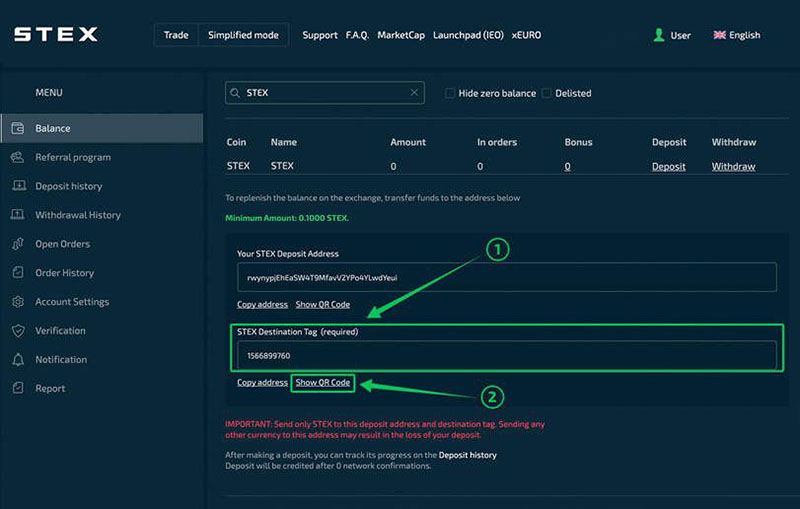The image size is (800, 509).
Task: Click the Notification bell icon
Action: coord(18,360)
